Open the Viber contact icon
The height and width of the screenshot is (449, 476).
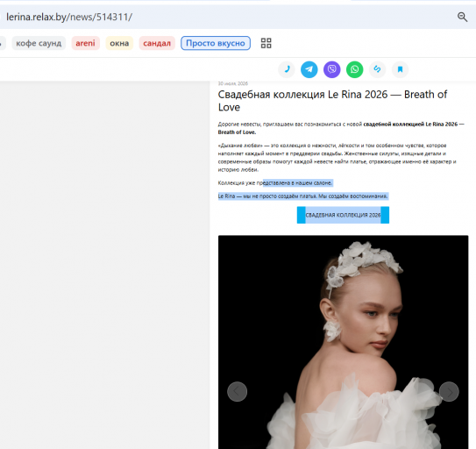[332, 69]
